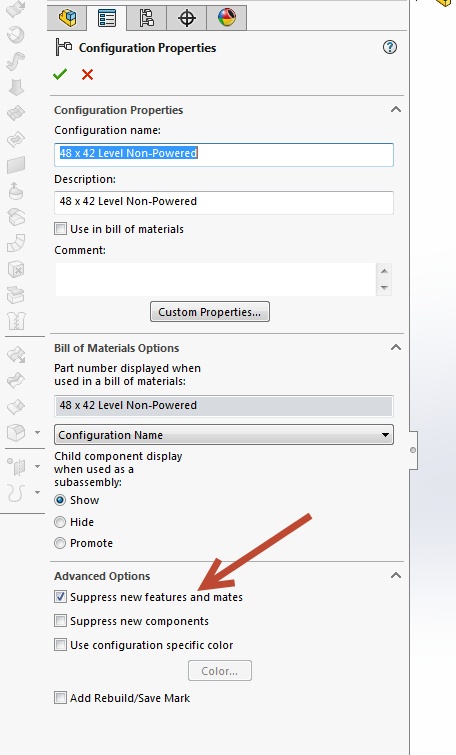Select the Revolved Surface tool

(x=16, y=35)
